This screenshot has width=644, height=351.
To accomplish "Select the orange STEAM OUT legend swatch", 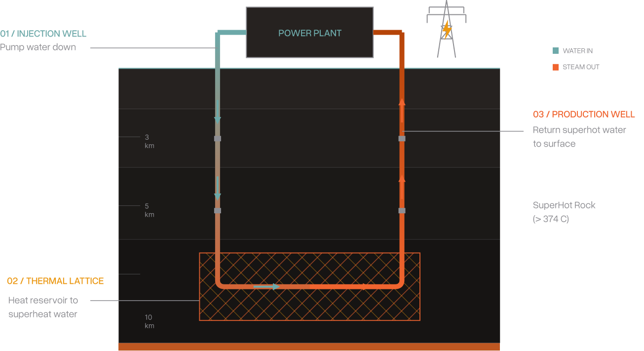I will tap(556, 67).
